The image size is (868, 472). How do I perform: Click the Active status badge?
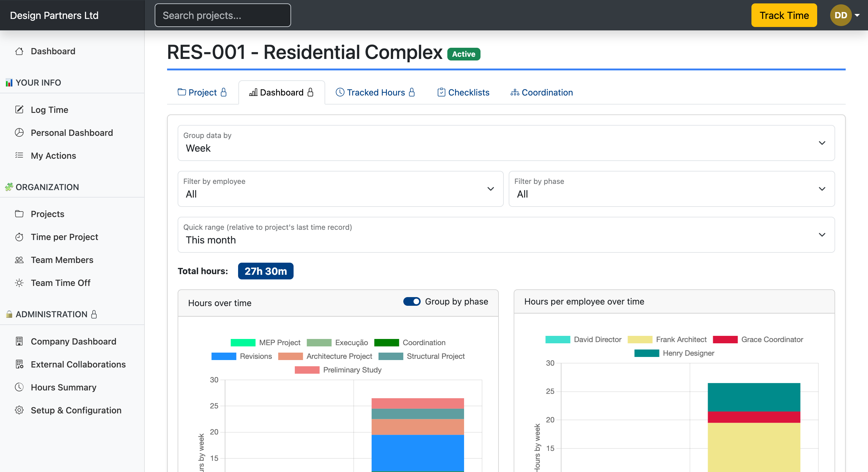[x=464, y=54]
